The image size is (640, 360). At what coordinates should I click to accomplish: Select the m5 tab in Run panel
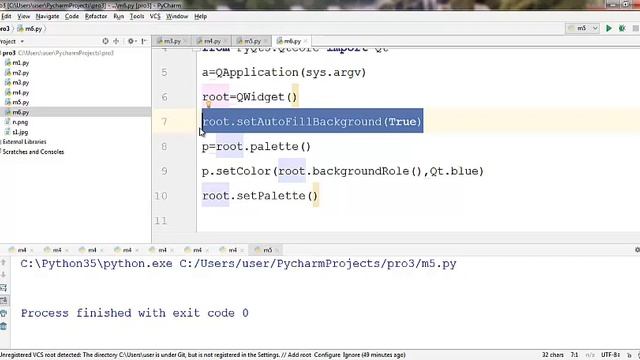267,250
